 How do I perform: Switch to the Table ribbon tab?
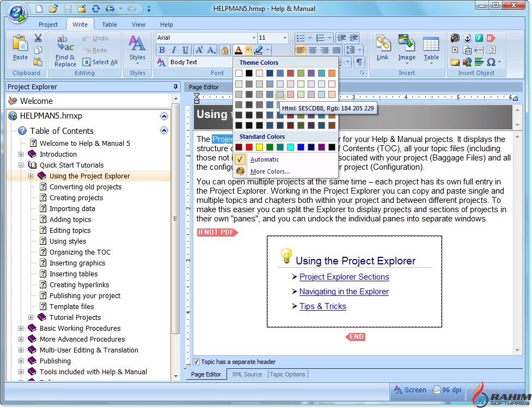tap(109, 24)
